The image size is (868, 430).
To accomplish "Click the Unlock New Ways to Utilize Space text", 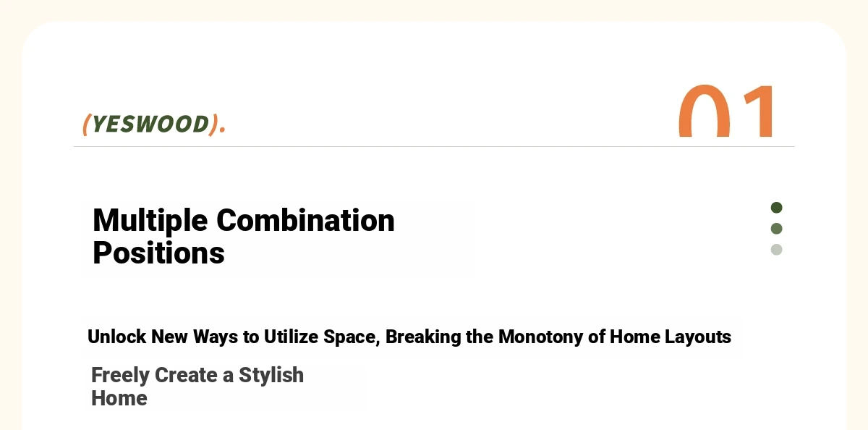I will (234, 337).
